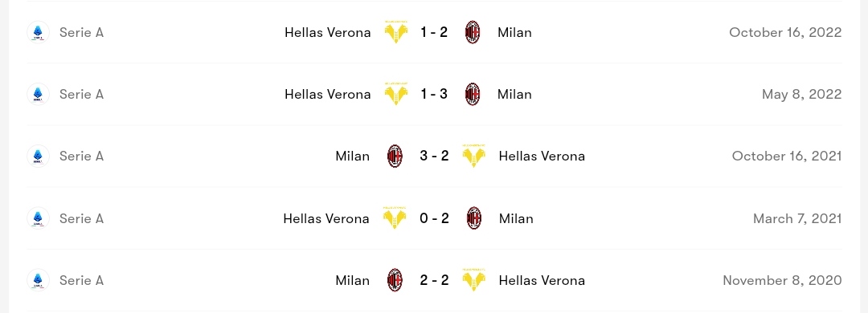Click Serie A logo in March 7, 2021 row
868x313 pixels.
(39, 217)
